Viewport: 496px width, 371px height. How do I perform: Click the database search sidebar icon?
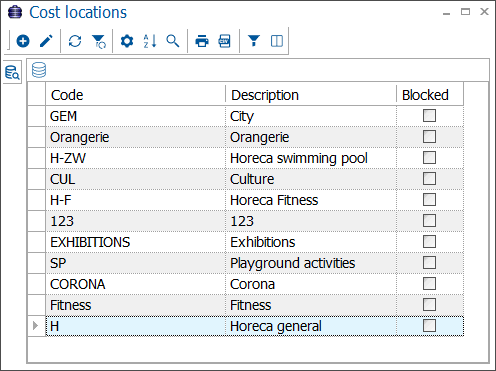12,72
